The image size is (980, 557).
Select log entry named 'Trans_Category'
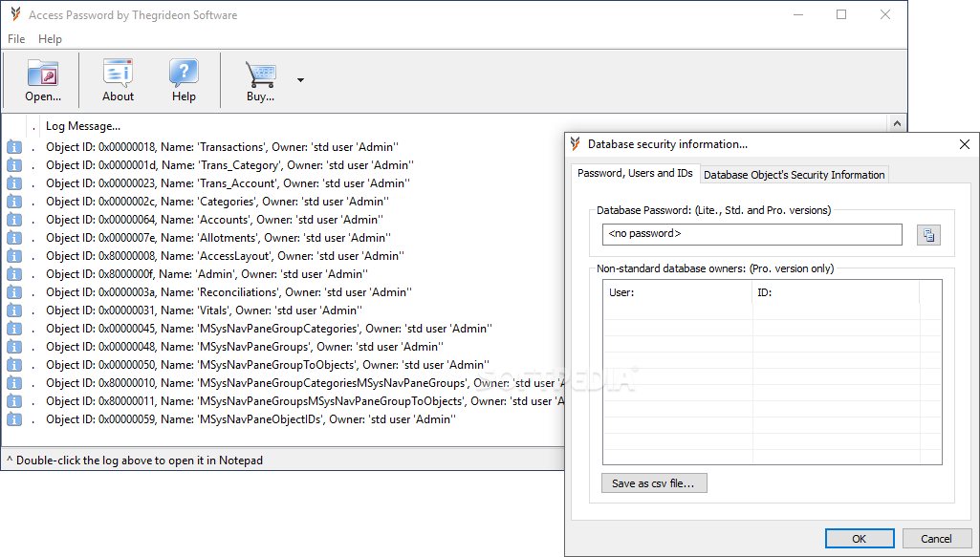229,165
